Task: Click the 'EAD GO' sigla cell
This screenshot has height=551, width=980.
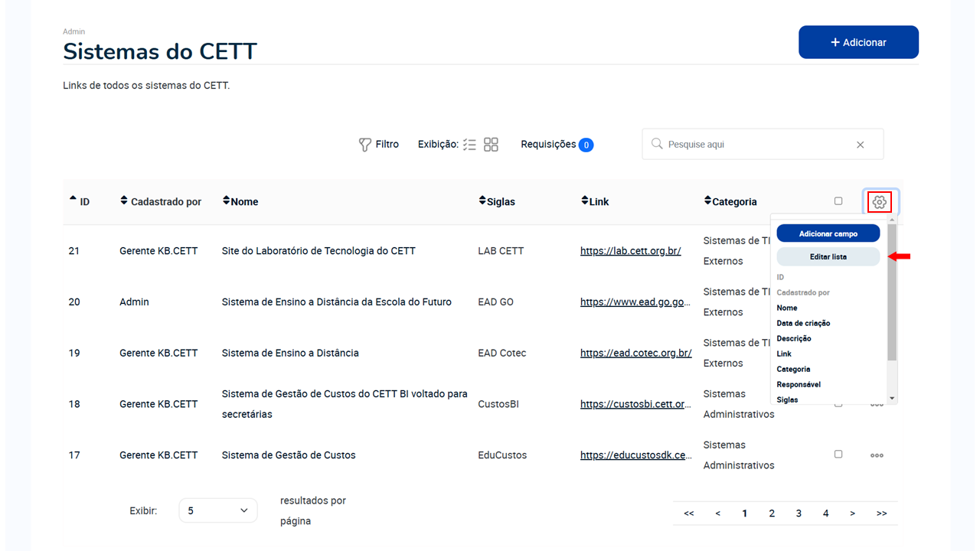Action: pos(496,302)
